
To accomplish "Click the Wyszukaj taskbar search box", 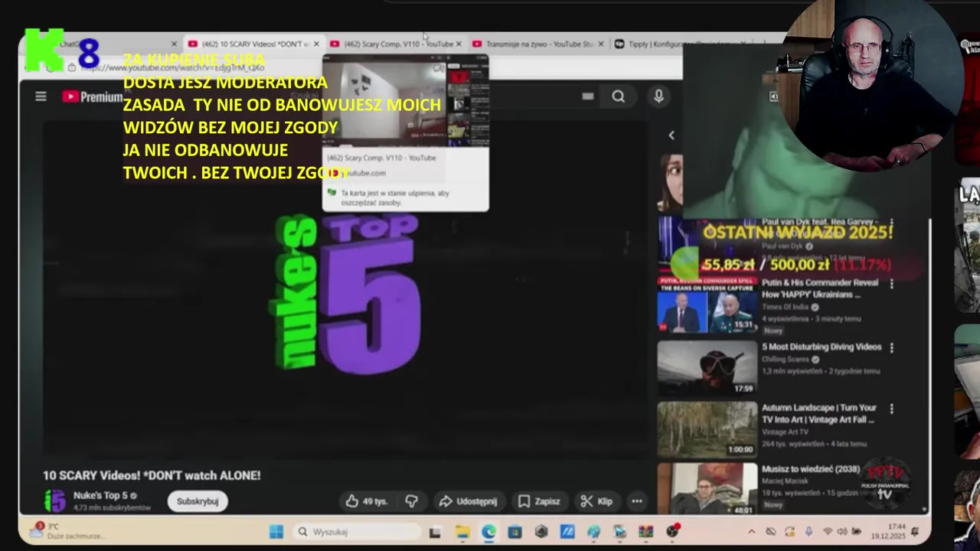I will click(x=358, y=532).
